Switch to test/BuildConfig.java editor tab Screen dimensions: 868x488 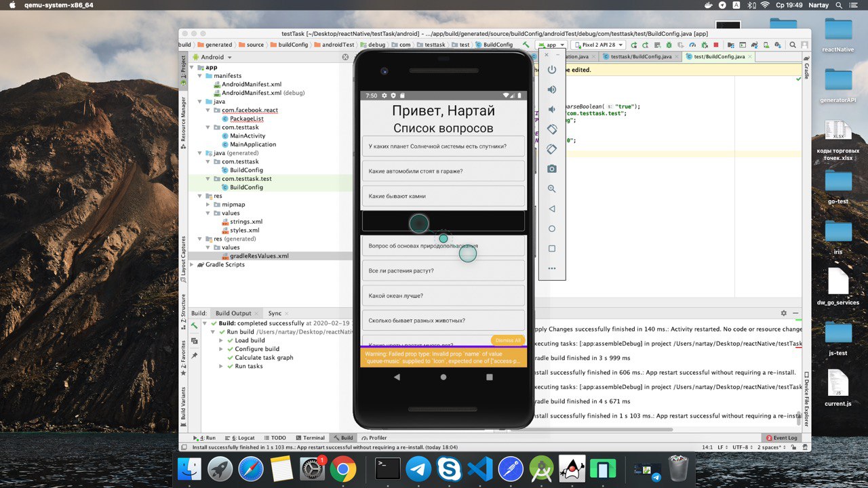coord(719,57)
